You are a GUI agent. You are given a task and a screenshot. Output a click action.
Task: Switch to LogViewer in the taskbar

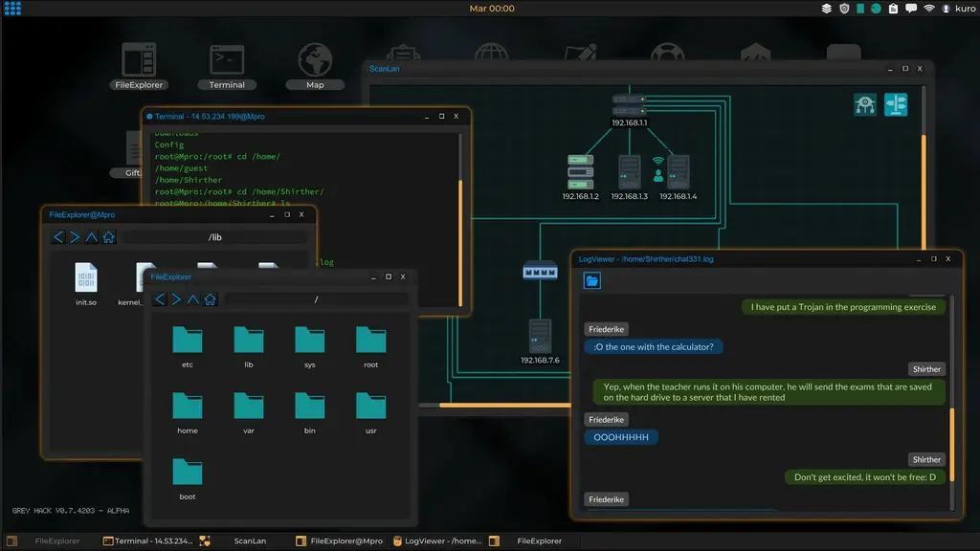[437, 541]
